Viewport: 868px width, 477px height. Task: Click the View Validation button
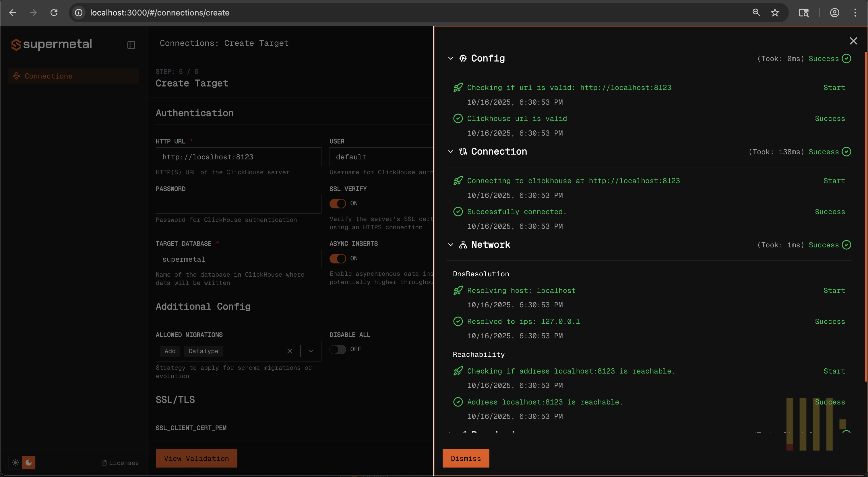point(196,458)
